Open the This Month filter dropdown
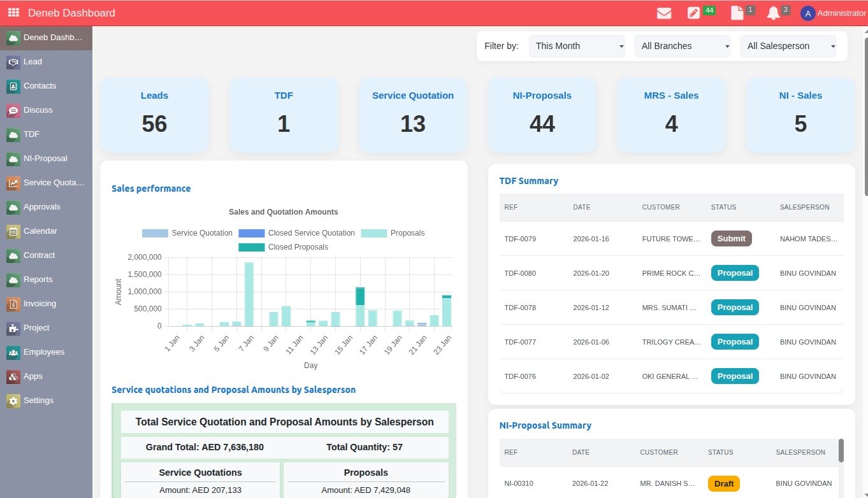The width and height of the screenshot is (868, 498). pos(576,46)
